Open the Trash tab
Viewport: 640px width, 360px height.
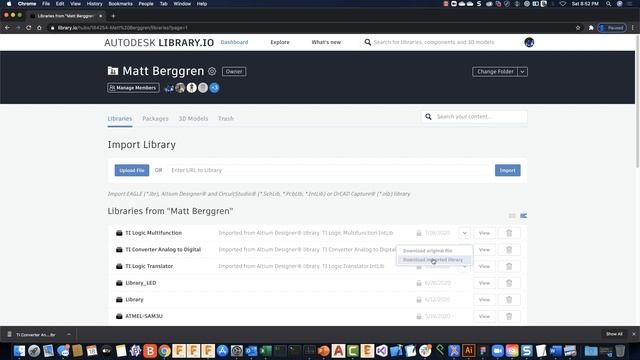coord(226,118)
